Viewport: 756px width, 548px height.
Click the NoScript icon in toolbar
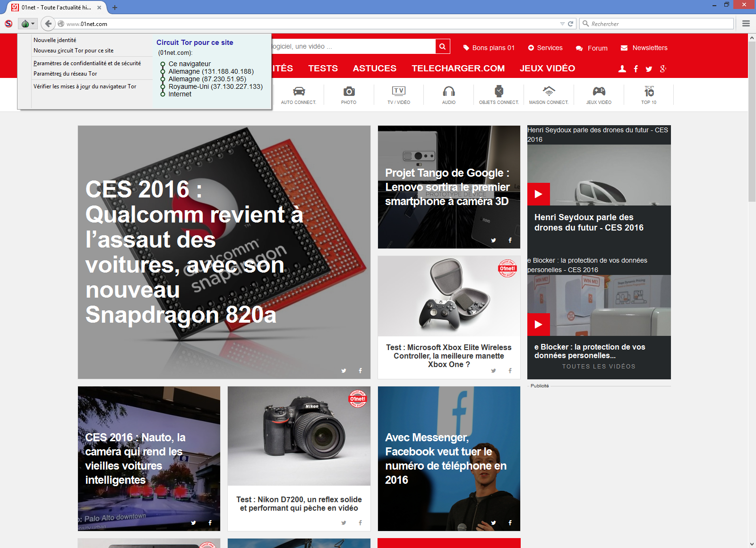(x=9, y=24)
